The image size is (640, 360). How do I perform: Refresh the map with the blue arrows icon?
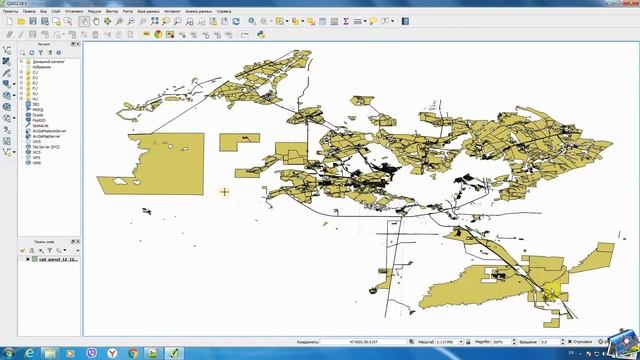pyautogui.click(x=236, y=21)
